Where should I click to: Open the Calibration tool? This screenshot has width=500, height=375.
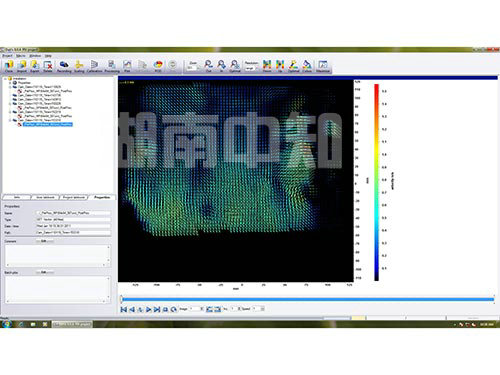tap(94, 66)
